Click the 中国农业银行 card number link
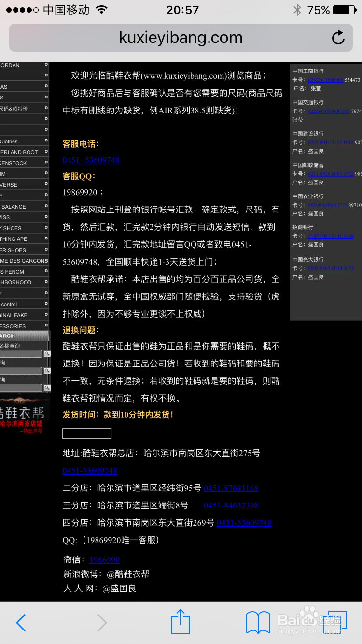 (x=328, y=205)
